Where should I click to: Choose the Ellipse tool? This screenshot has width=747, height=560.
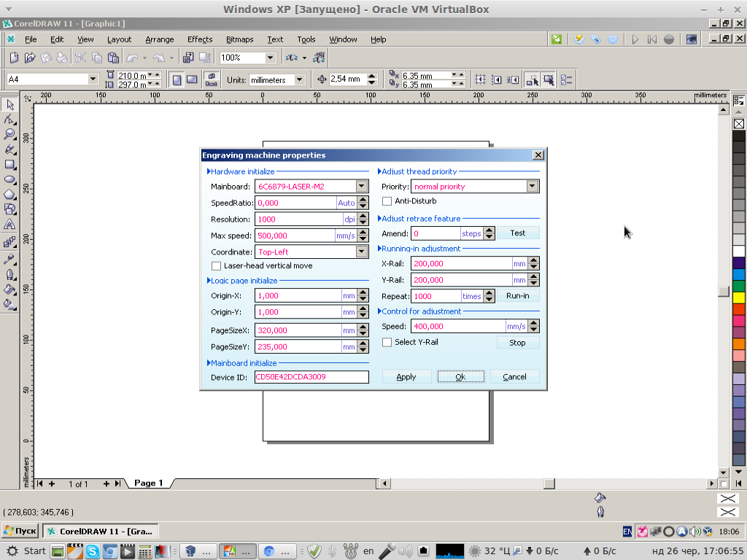[x=9, y=179]
